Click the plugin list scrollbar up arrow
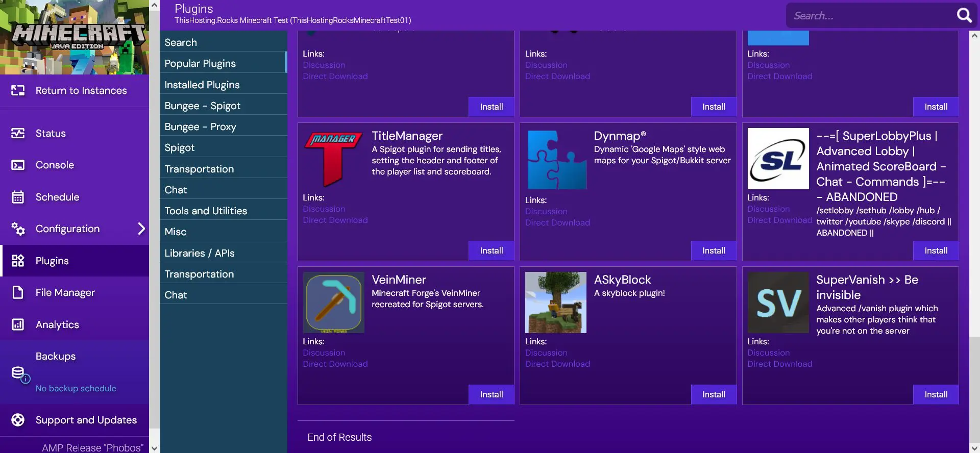Image resolution: width=980 pixels, height=453 pixels. 974,36
